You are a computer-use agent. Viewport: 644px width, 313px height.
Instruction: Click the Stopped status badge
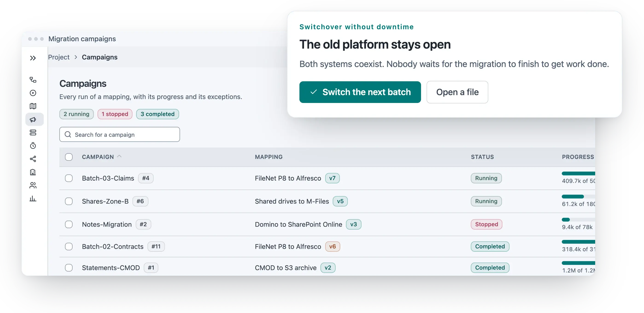pyautogui.click(x=486, y=225)
